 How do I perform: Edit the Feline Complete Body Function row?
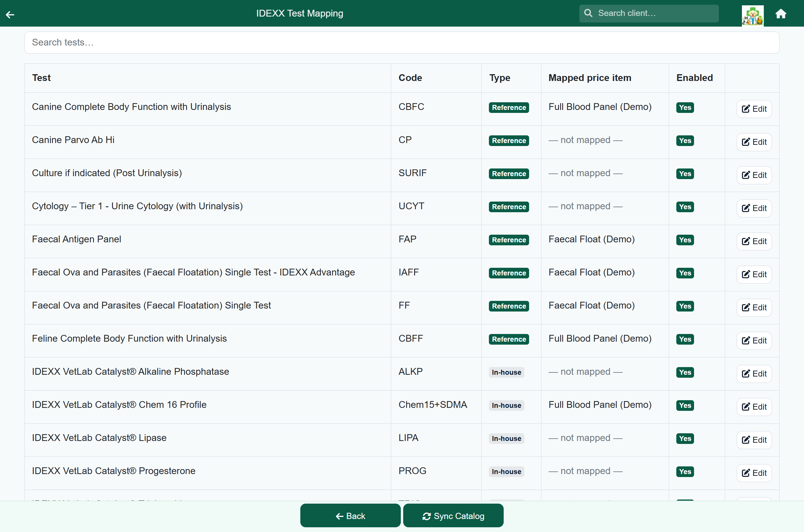pyautogui.click(x=754, y=341)
